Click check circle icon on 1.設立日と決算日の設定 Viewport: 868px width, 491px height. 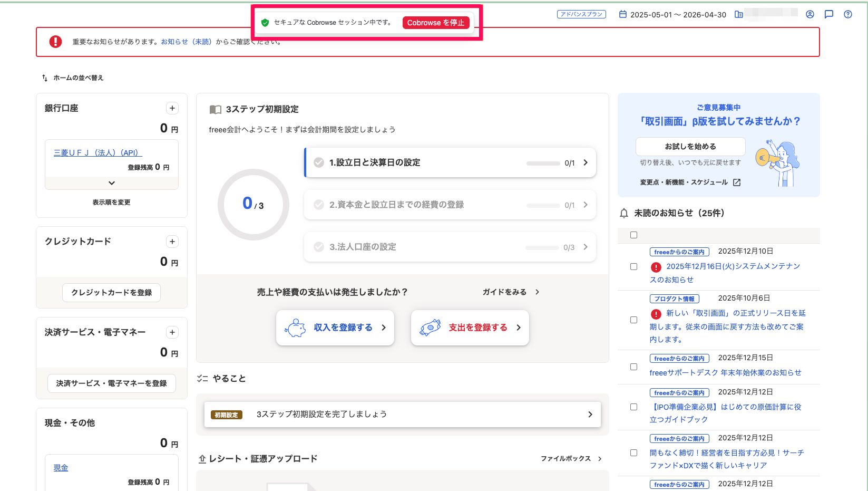click(319, 162)
